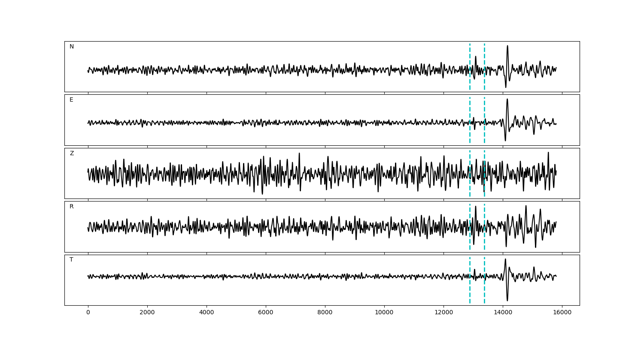Image resolution: width=644 pixels, height=343 pixels.
Task: Click the x-axis tick label 0
Action: pyautogui.click(x=88, y=313)
